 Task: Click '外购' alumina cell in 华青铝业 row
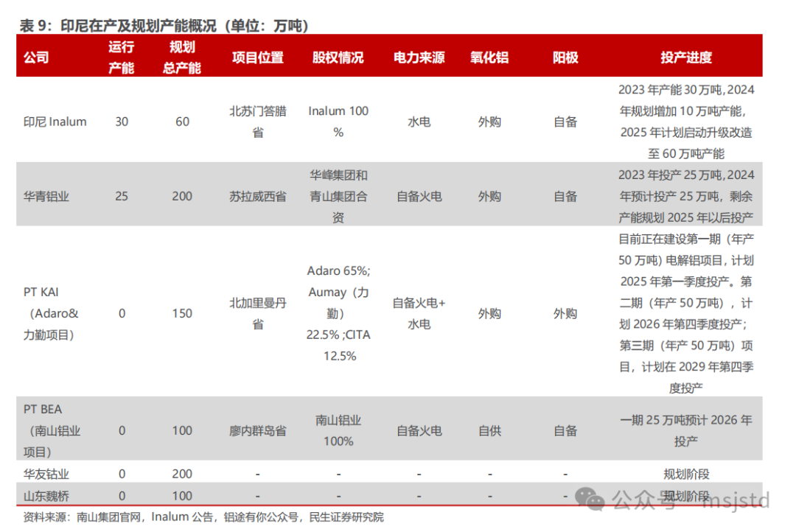(x=489, y=197)
